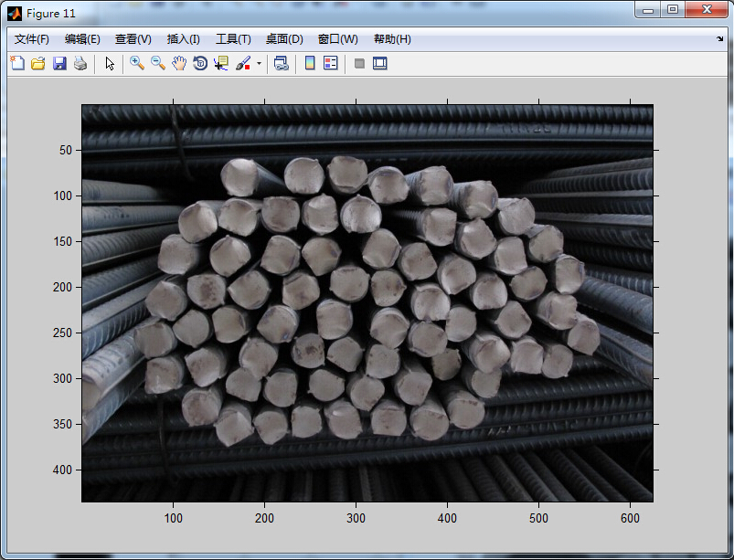Image resolution: width=734 pixels, height=560 pixels.
Task: Click the Figure 11 window title text
Action: pyautogui.click(x=51, y=14)
